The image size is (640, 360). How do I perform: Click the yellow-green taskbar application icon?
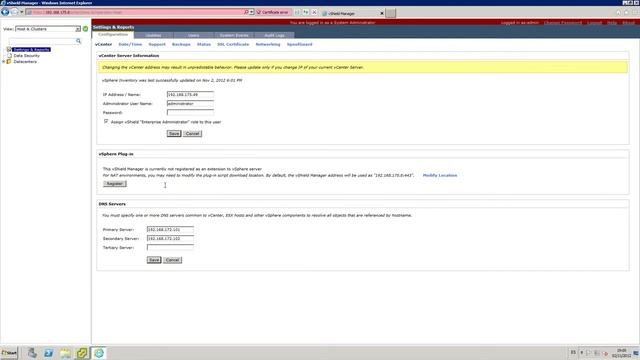(x=82, y=353)
